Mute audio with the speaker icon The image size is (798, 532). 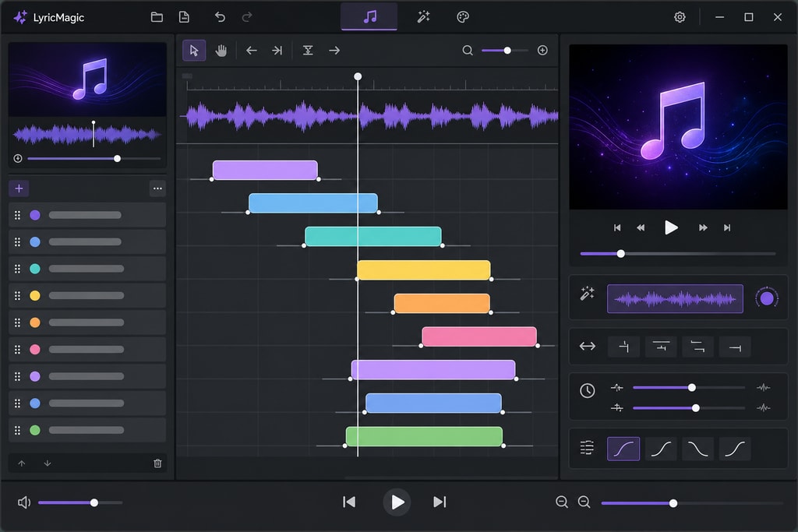click(x=24, y=503)
